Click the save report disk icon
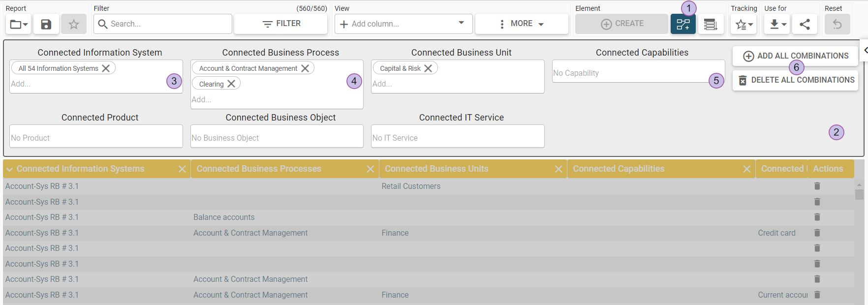 point(46,24)
